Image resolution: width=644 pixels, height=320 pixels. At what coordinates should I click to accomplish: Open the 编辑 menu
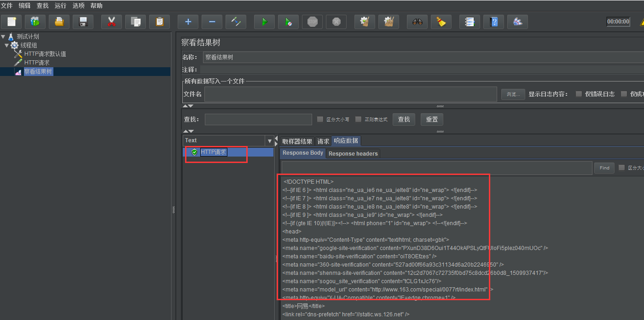[x=24, y=6]
